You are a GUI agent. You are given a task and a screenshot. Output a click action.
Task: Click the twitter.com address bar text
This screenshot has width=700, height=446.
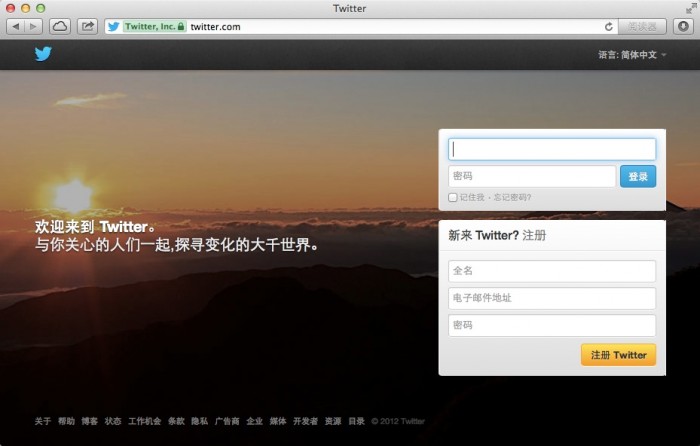coord(215,27)
